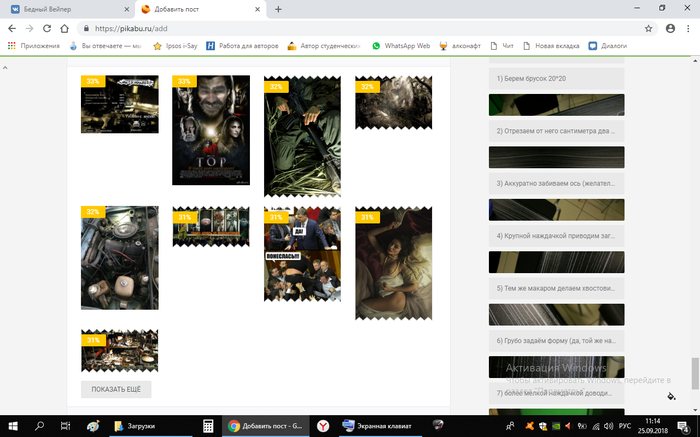
Task: Open Windows taskbar search
Action: [39, 426]
